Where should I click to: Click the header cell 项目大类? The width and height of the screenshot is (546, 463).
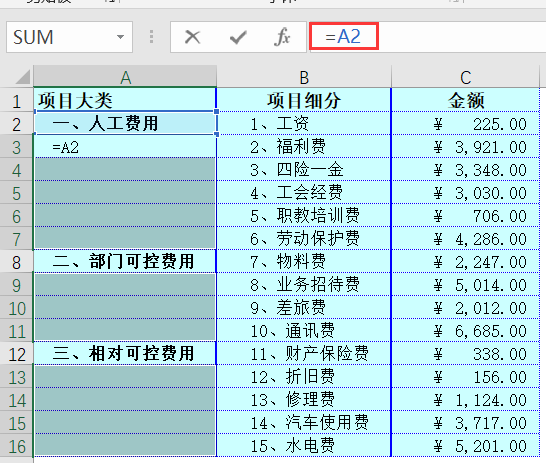[125, 100]
